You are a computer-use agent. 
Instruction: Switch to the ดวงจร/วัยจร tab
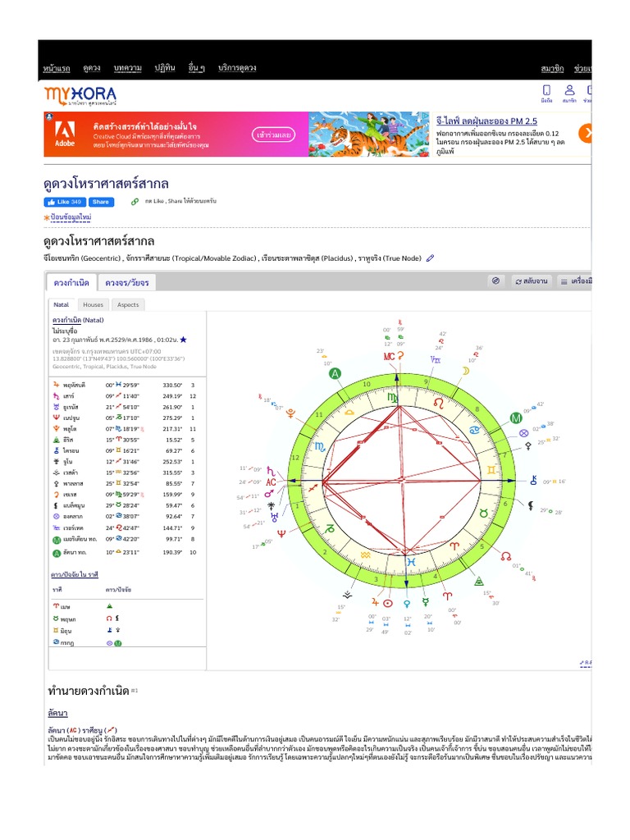pos(127,282)
